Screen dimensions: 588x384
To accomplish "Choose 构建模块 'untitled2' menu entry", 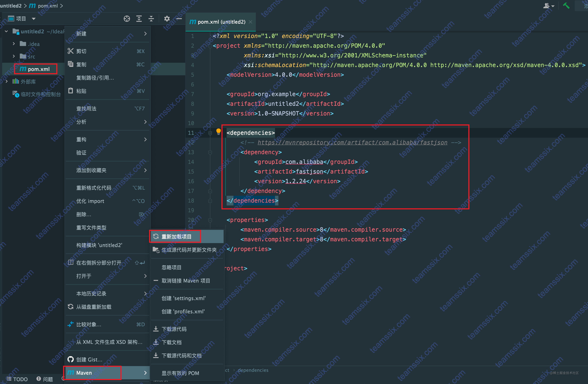I will [108, 245].
